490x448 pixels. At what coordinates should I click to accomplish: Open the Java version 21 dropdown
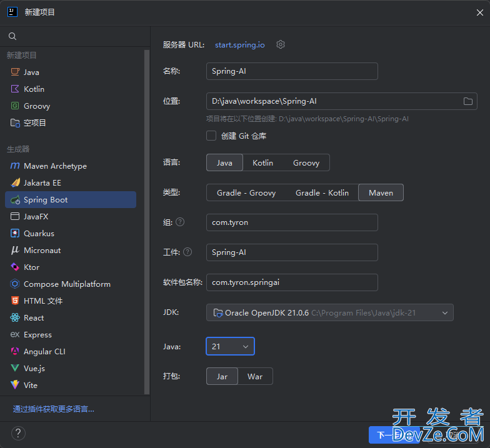[230, 346]
